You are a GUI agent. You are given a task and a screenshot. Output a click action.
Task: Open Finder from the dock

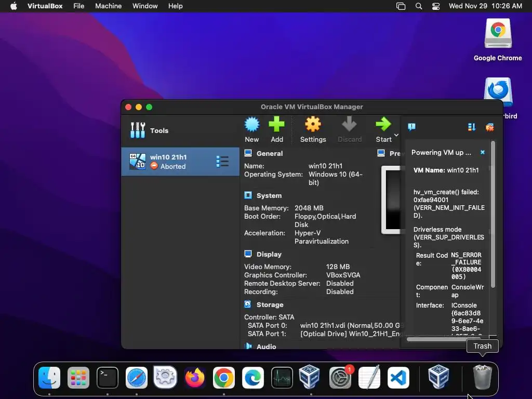pyautogui.click(x=49, y=377)
